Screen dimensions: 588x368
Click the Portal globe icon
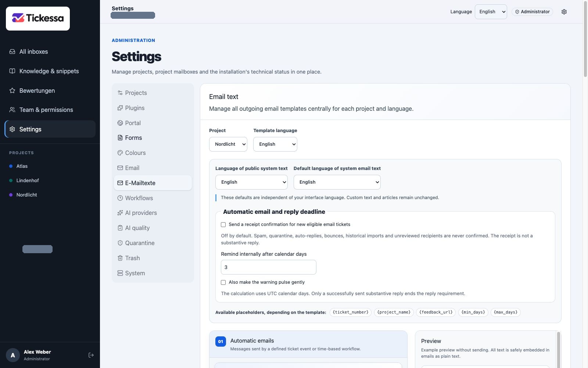point(120,123)
